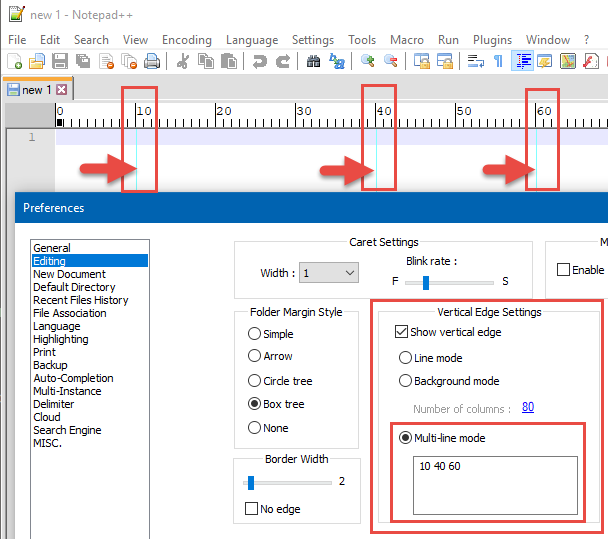The height and width of the screenshot is (539, 608).
Task: Open the Encoding menu
Action: pyautogui.click(x=187, y=40)
